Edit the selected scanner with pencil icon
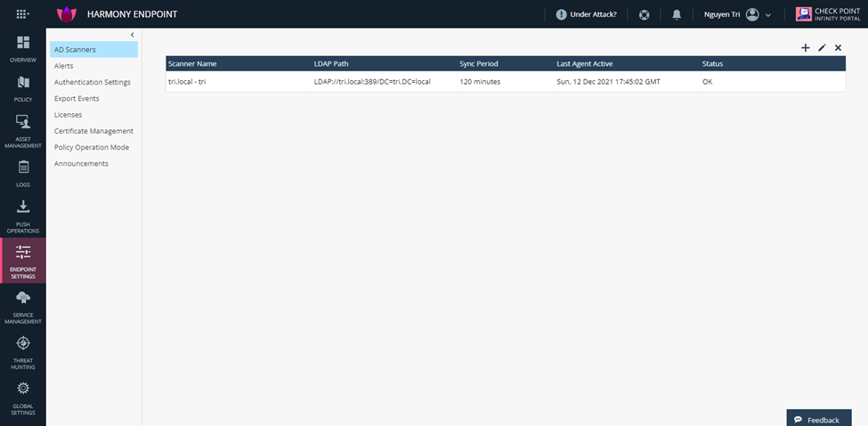The image size is (868, 426). pos(822,48)
